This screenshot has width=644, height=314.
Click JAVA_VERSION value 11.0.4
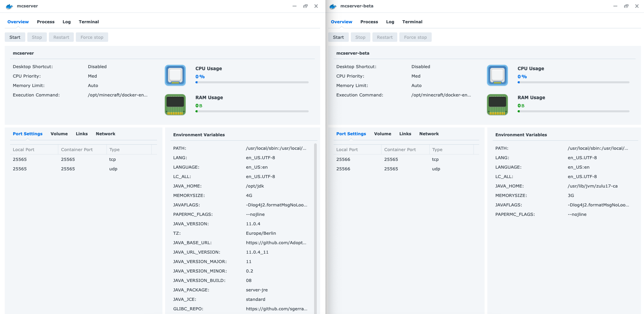tap(253, 224)
